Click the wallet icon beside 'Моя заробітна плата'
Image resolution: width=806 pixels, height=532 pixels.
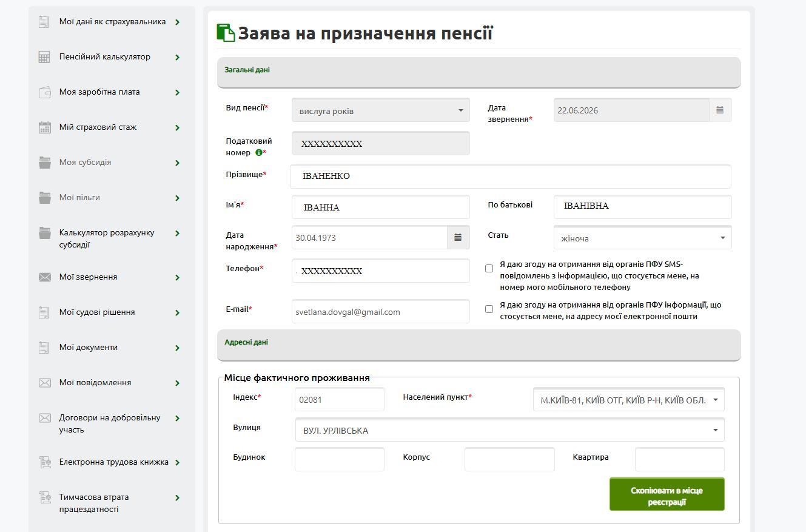pyautogui.click(x=44, y=92)
